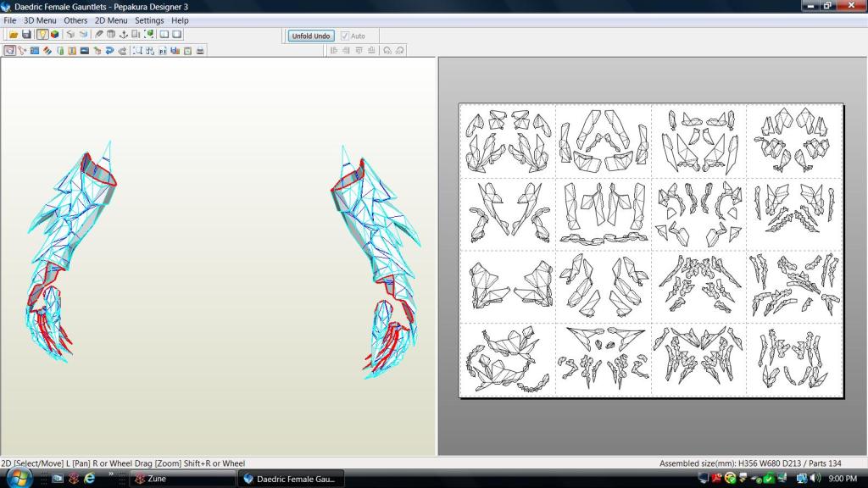Open the Others menu
This screenshot has width=868, height=488.
pyautogui.click(x=75, y=20)
